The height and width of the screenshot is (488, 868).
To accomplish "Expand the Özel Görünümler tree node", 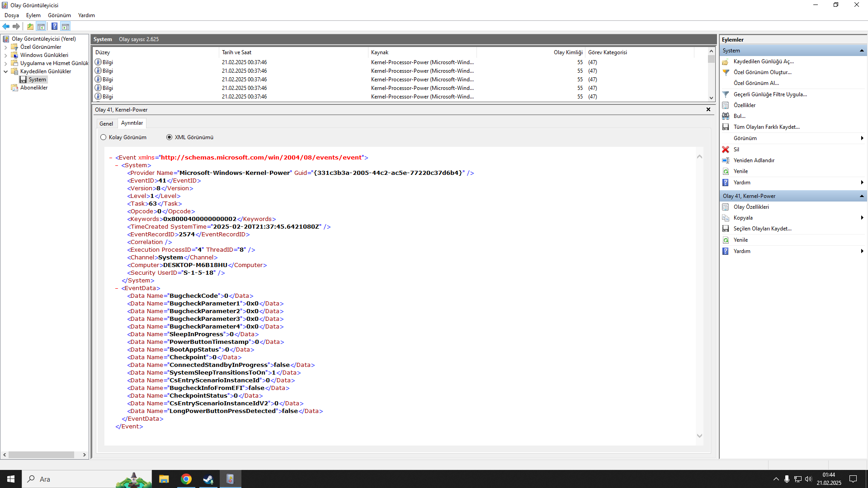I will [x=5, y=47].
